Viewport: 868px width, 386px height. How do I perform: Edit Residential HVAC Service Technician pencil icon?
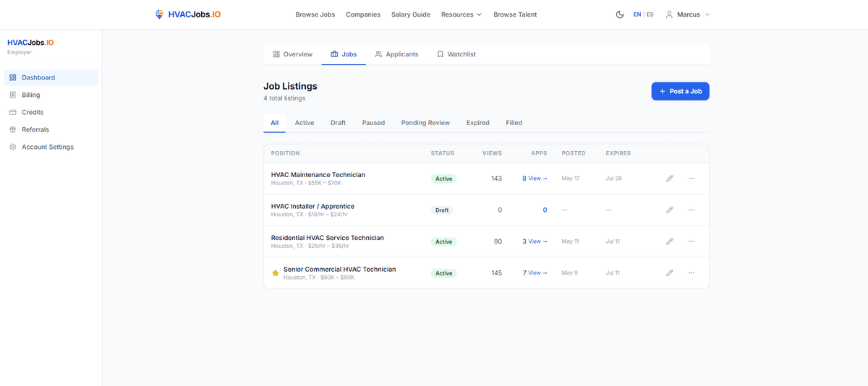[670, 241]
